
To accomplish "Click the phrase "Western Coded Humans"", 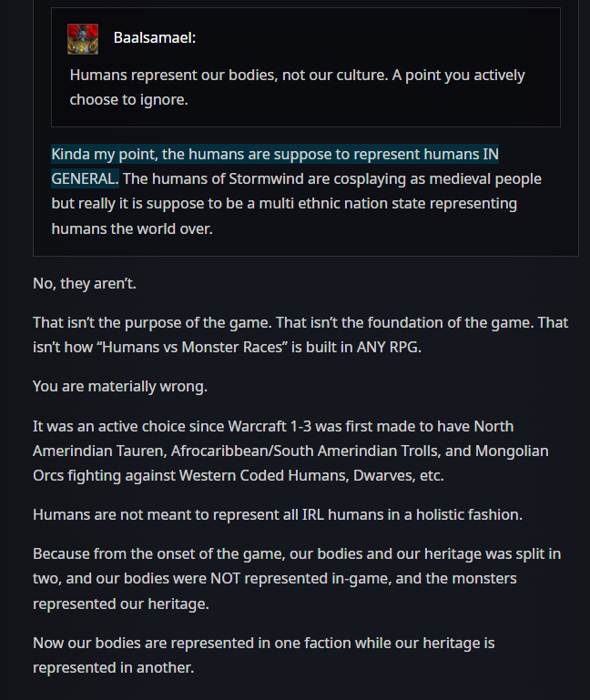I will (x=263, y=475).
